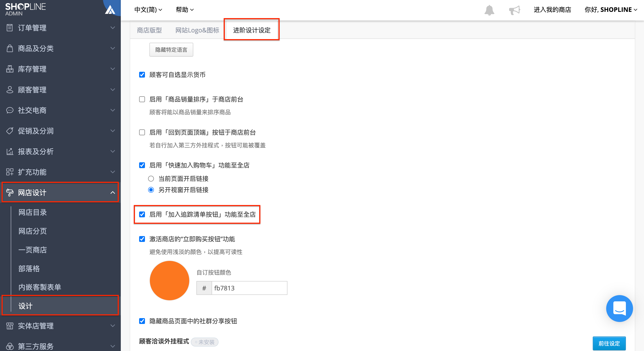The height and width of the screenshot is (351, 644).
Task: Switch to the 网站Logo&图标 tab
Action: (x=197, y=30)
